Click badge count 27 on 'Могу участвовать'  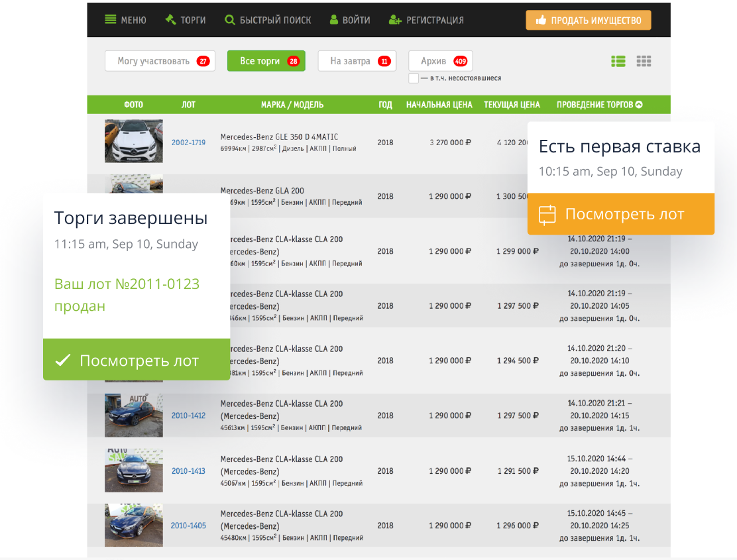pos(203,61)
